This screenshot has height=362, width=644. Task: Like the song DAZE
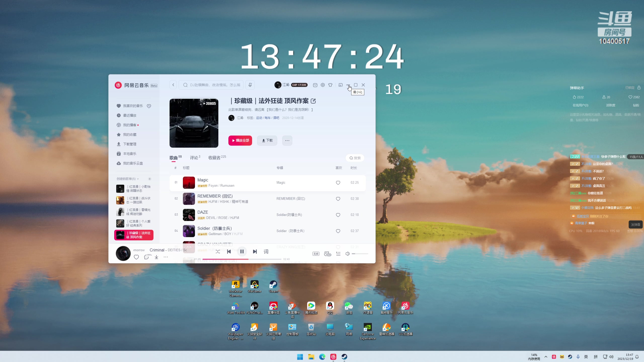pyautogui.click(x=338, y=215)
